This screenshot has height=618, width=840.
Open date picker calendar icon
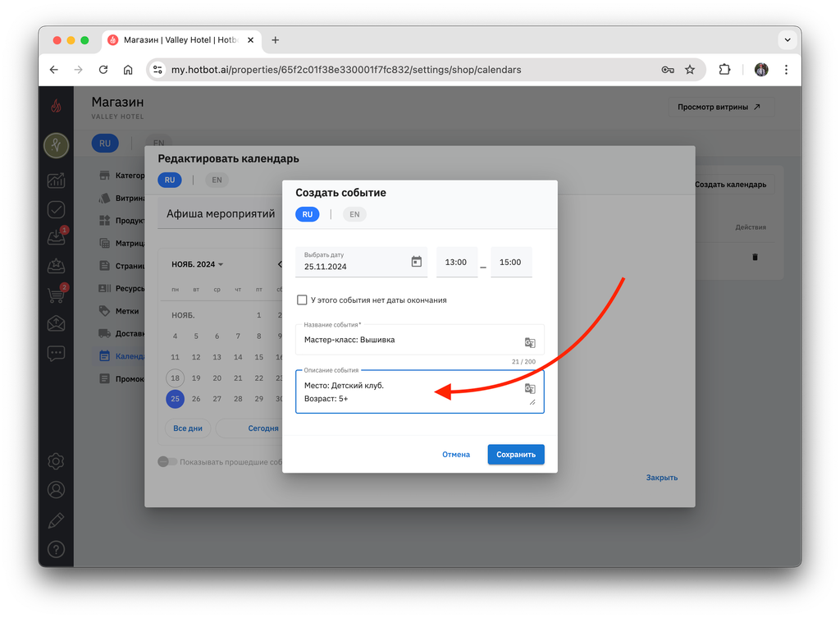coord(416,262)
